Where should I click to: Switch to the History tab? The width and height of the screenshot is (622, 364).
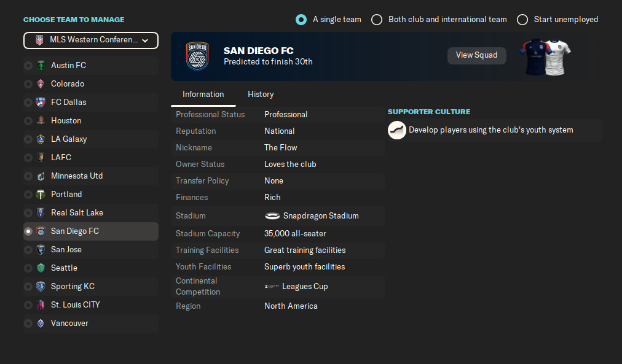[x=261, y=95]
